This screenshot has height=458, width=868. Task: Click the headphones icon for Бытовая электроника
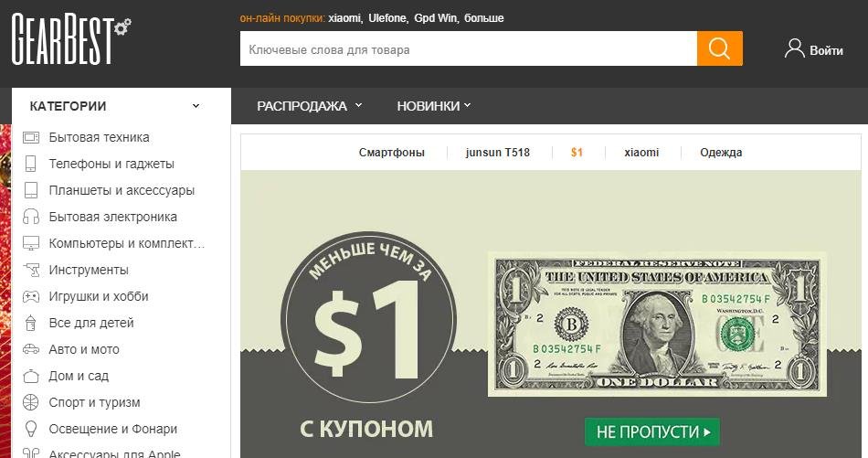tap(31, 217)
